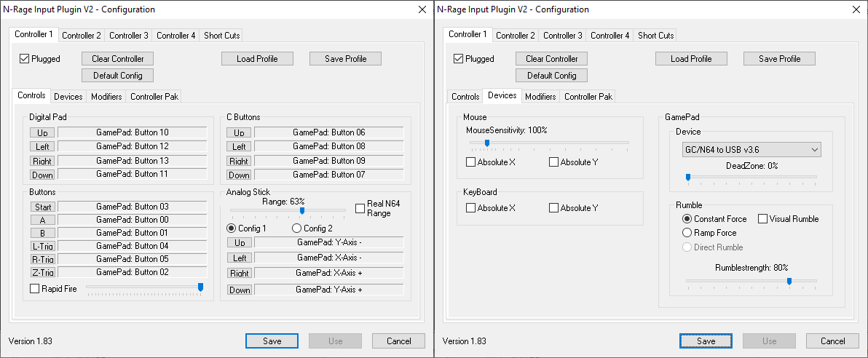This screenshot has height=358, width=868.
Task: Click the MouseSensitivity slider thumb
Action: coord(486,143)
